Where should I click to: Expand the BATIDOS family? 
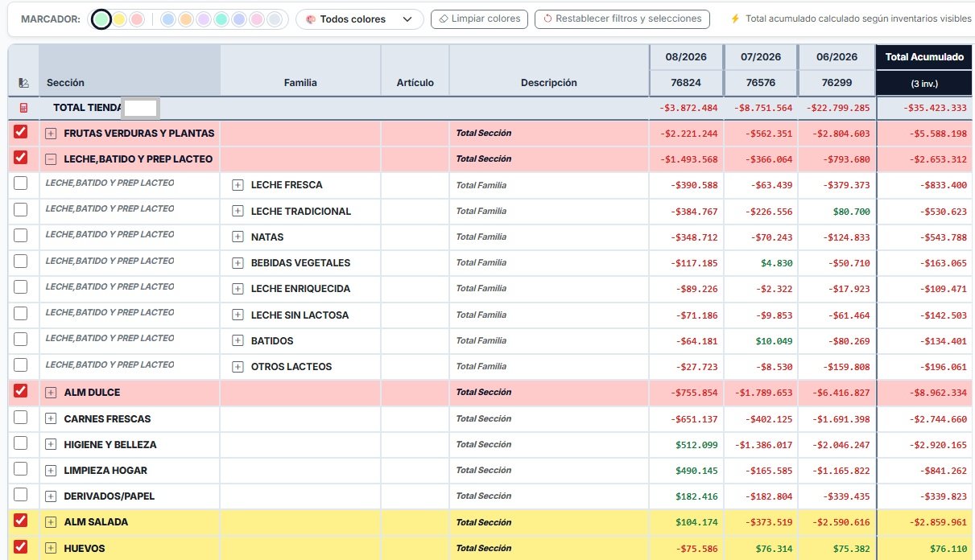(x=238, y=341)
